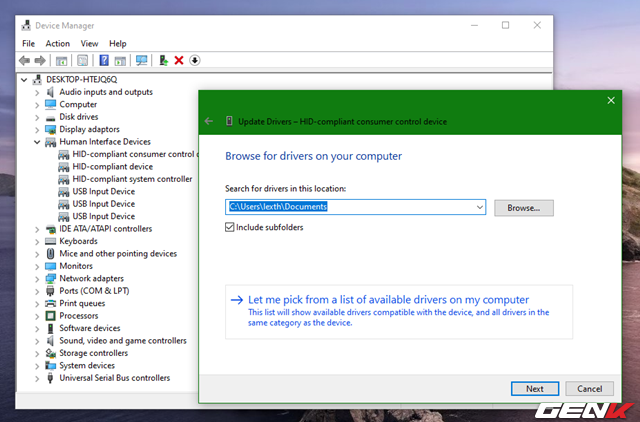
Task: Collapse the DESKTOP-HTEJQ6Q root node
Action: click(x=24, y=80)
